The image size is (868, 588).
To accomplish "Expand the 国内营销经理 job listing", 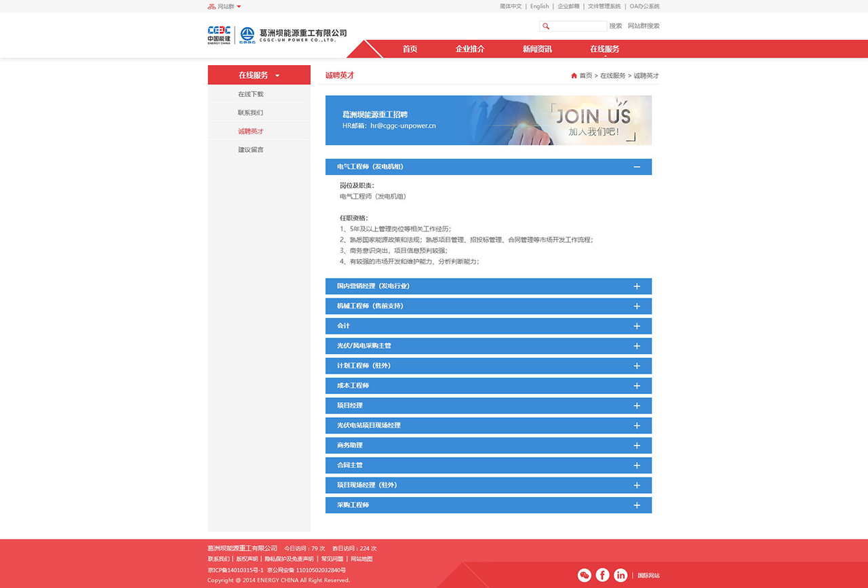I will pyautogui.click(x=636, y=286).
